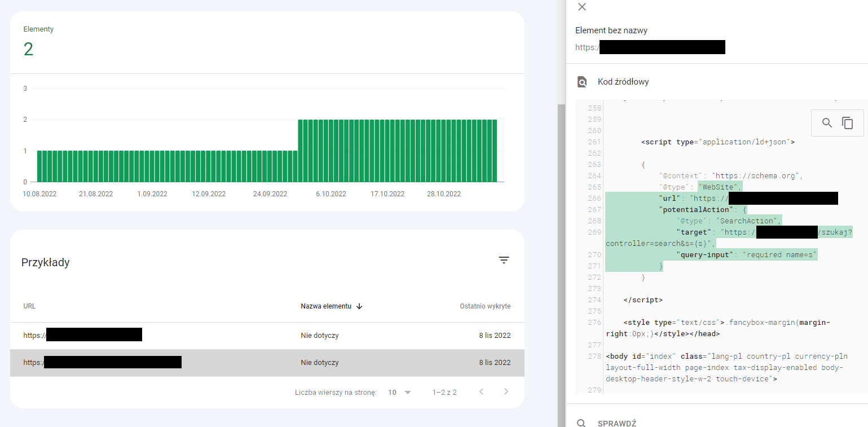Screen dimensions: 868x427
Task: Click the 24.09.2022 date on chart axis
Action: (x=270, y=194)
